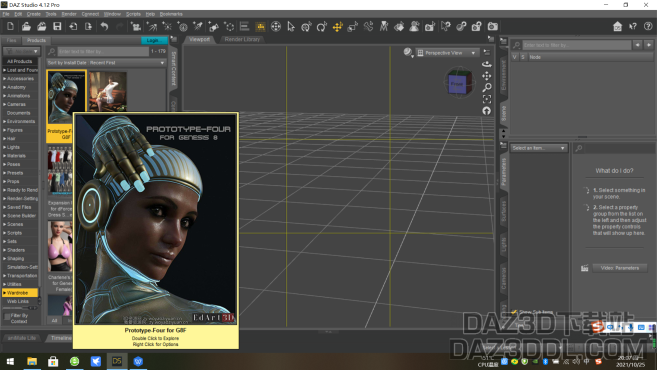Image resolution: width=657 pixels, height=370 pixels.
Task: Click the question mark Help icon
Action: [648, 26]
